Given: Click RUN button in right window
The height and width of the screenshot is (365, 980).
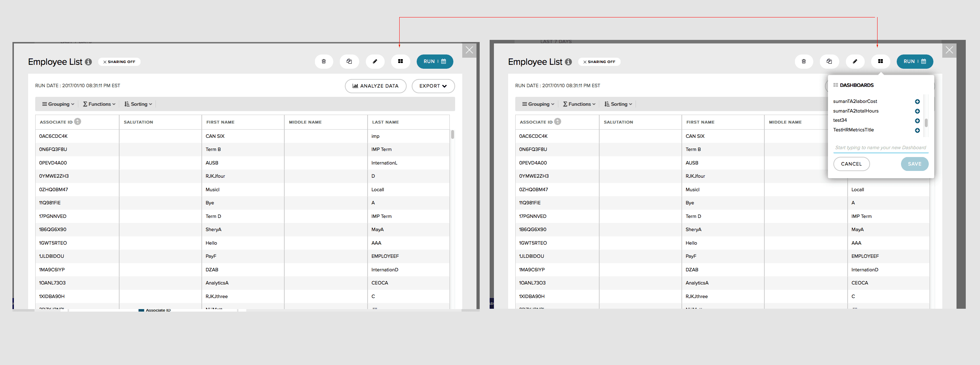Looking at the screenshot, I should click(915, 61).
